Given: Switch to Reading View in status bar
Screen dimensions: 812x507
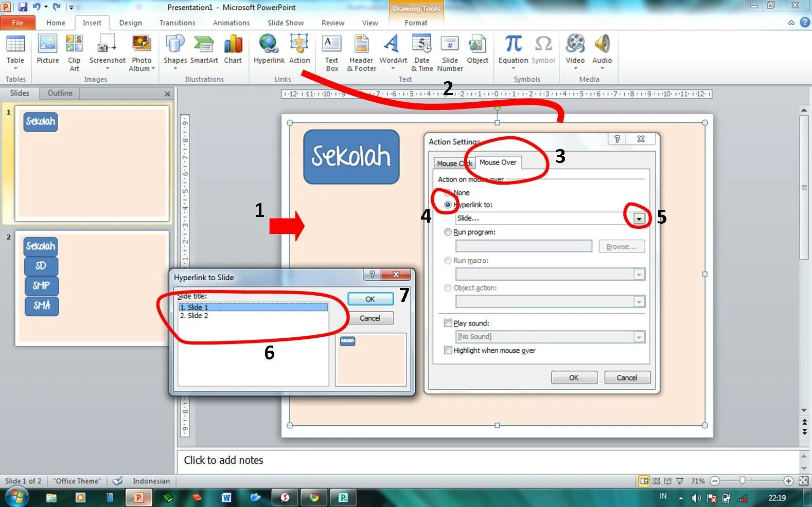Looking at the screenshot, I should (668, 481).
